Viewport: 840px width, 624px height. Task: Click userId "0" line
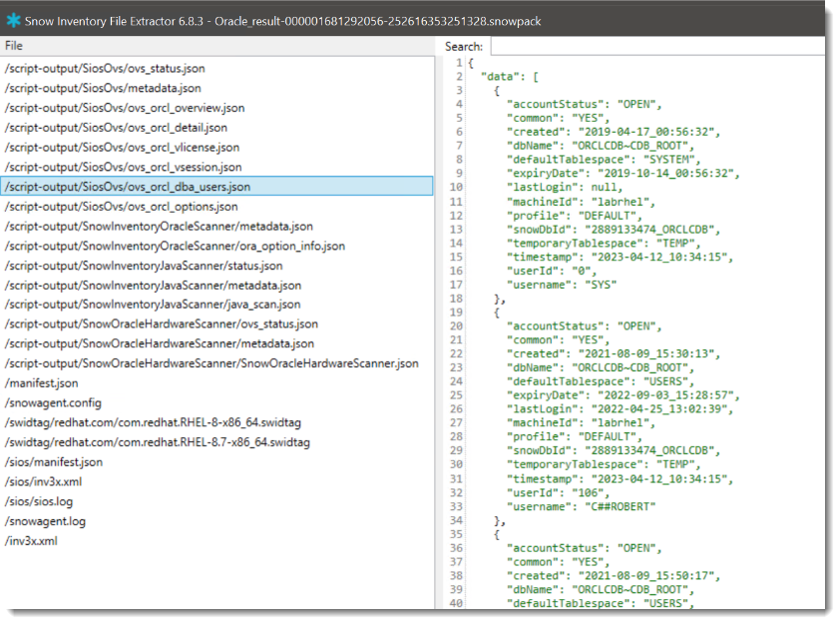[x=552, y=271]
